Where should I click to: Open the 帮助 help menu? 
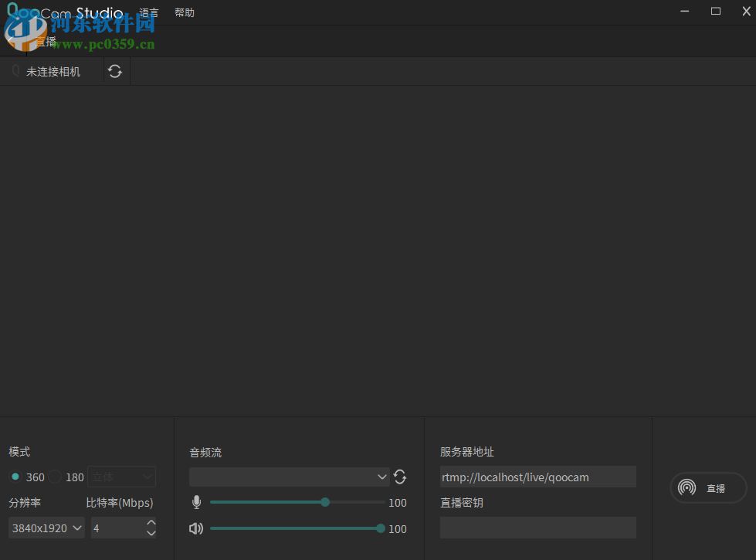(x=184, y=12)
